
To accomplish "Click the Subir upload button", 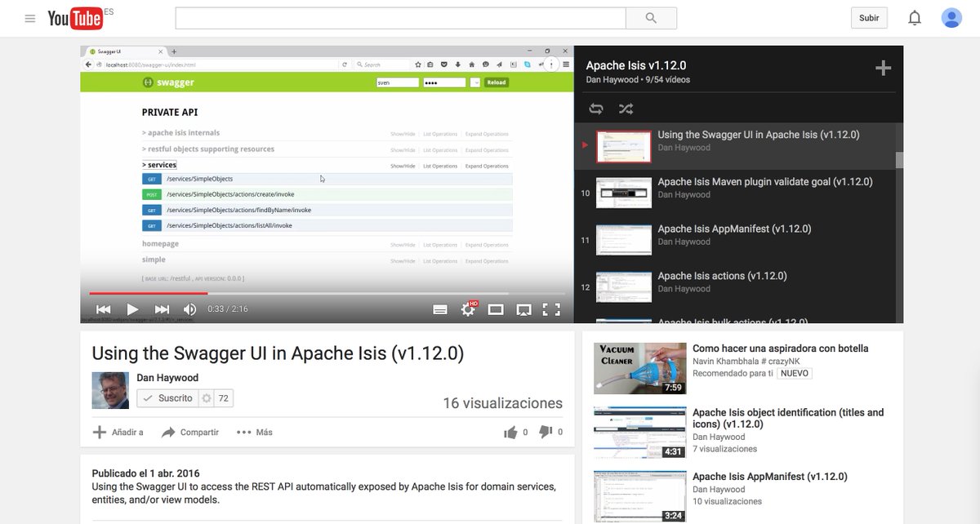I will [x=869, y=18].
